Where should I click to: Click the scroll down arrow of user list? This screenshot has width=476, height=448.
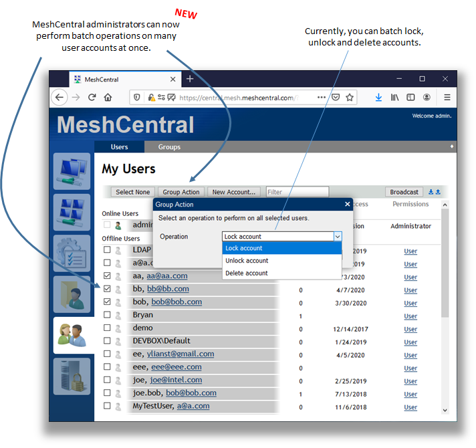(445, 410)
